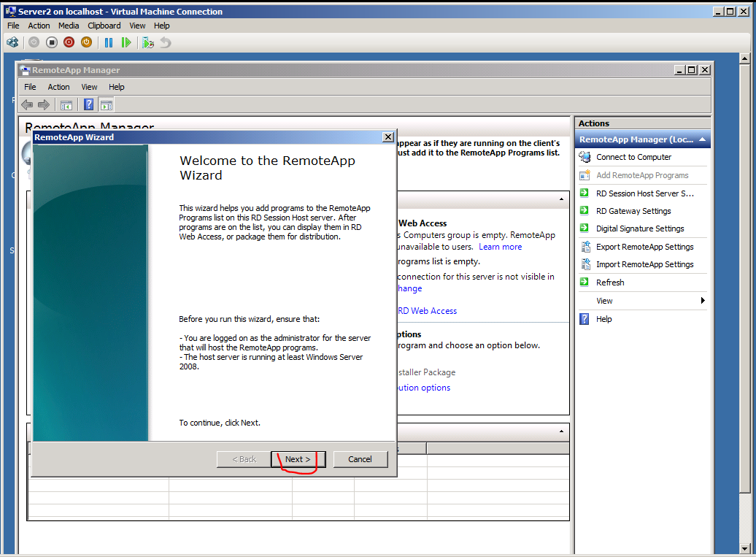Click the Digital Signature Settings icon
This screenshot has width=756, height=557.
[x=584, y=228]
